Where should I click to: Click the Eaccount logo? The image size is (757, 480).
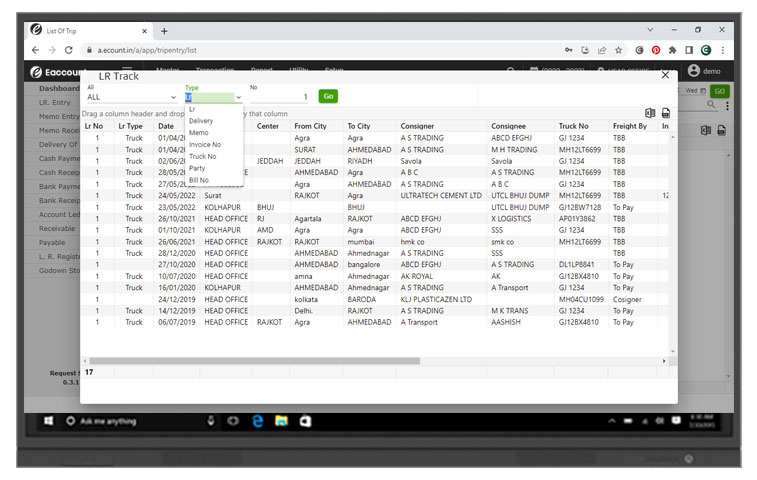pyautogui.click(x=57, y=72)
